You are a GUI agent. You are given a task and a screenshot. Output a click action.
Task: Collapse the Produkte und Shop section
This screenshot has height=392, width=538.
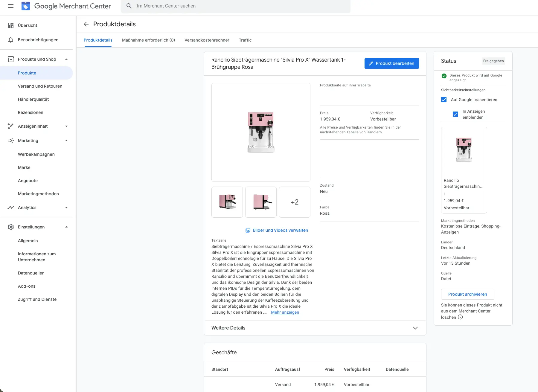click(66, 59)
